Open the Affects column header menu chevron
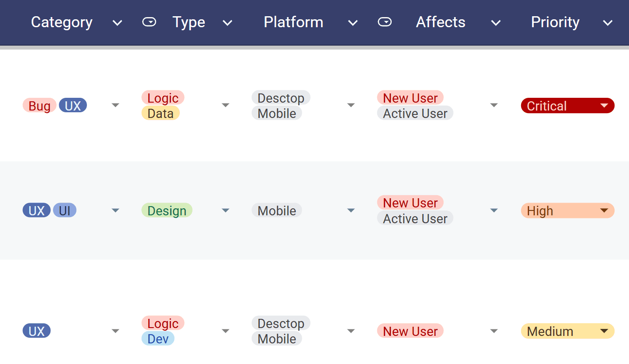This screenshot has height=364, width=629. (x=496, y=23)
